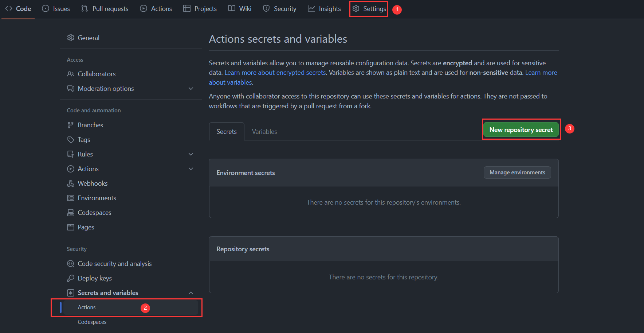
Task: Expand the Moderation options section
Action: coord(191,89)
